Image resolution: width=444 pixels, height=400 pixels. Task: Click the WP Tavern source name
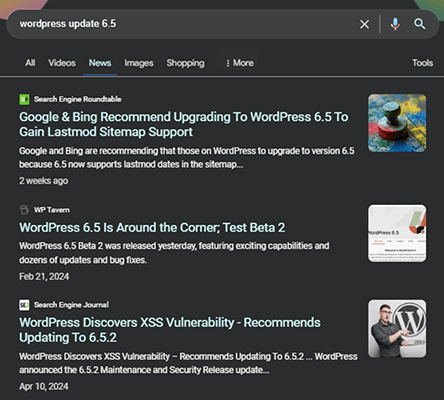click(52, 210)
